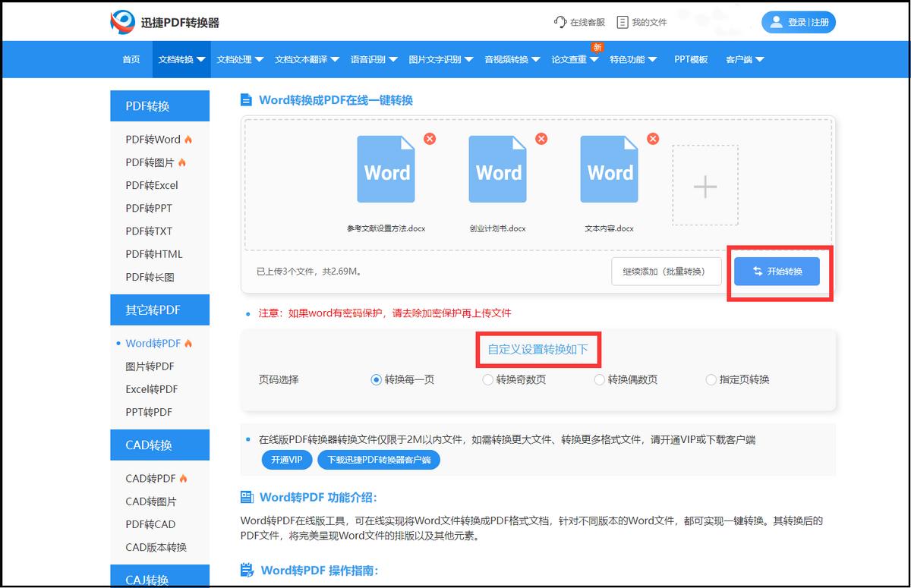This screenshot has height=588, width=911.
Task: Click the 开始转换 button
Action: (777, 271)
